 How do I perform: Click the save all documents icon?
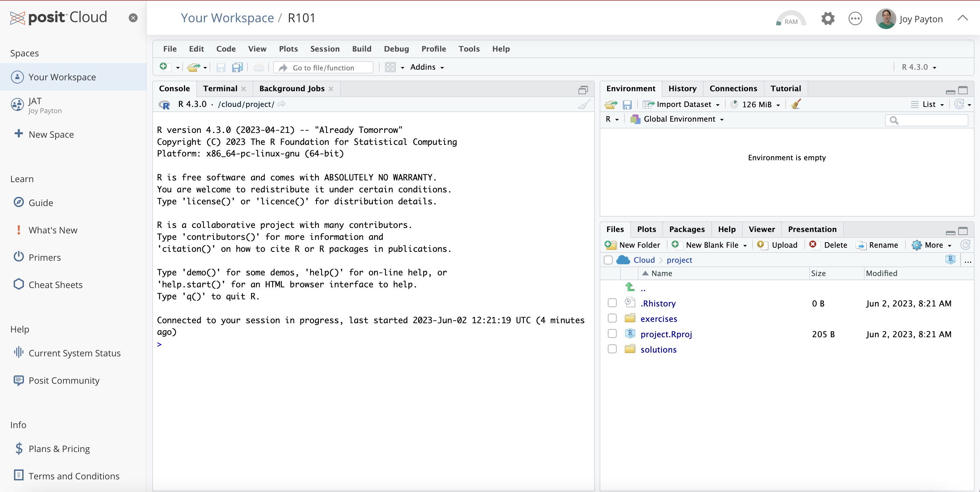coord(237,67)
